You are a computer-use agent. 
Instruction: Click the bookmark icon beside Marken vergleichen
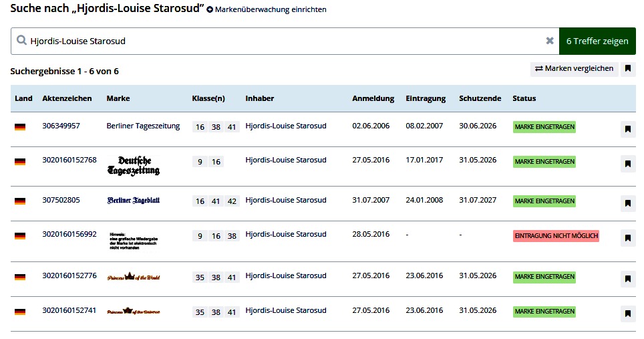pos(628,69)
